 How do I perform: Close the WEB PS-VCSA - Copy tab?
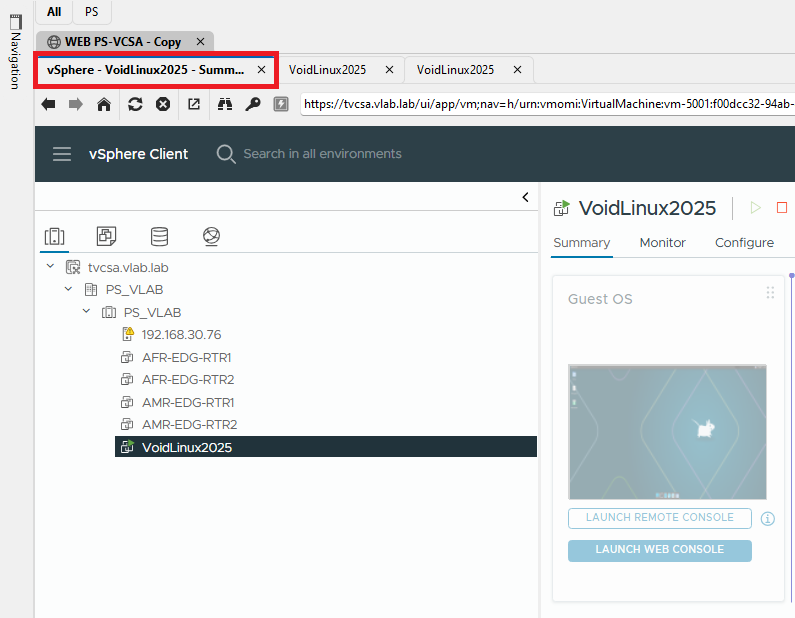click(x=201, y=42)
